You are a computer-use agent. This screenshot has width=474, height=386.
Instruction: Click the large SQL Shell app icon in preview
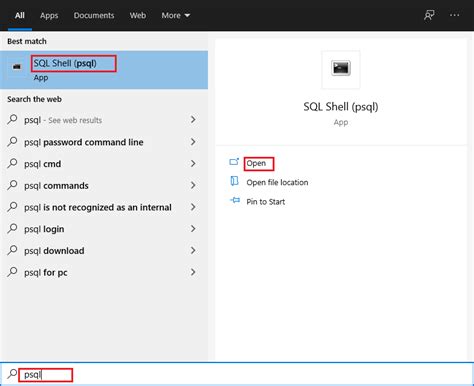[x=341, y=68]
